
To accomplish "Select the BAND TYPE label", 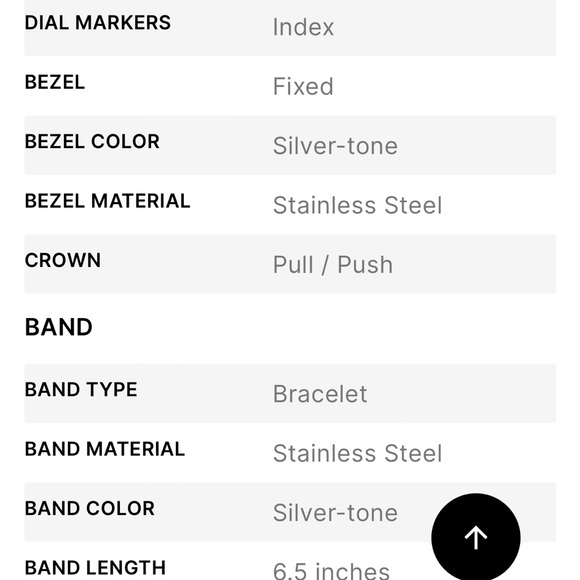I will pos(81,390).
